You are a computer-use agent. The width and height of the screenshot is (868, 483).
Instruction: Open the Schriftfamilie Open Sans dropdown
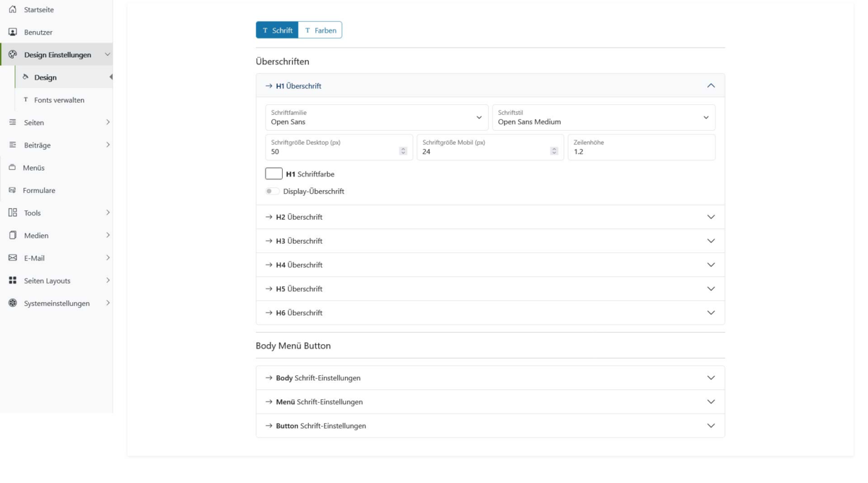[x=377, y=118]
